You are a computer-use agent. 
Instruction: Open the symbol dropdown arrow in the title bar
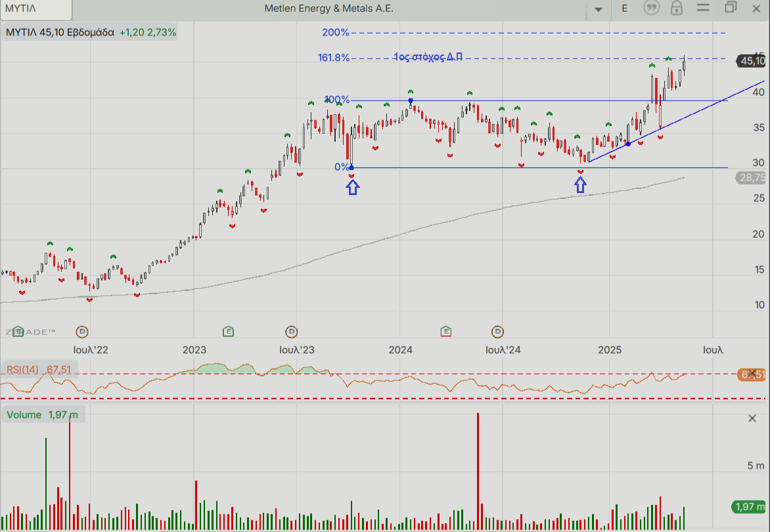[x=598, y=9]
